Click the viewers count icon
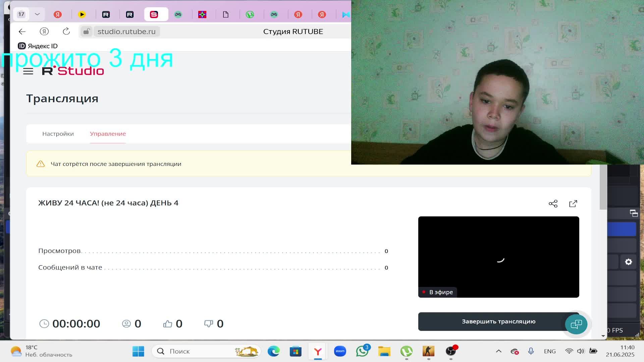The width and height of the screenshot is (644, 362). pyautogui.click(x=126, y=324)
